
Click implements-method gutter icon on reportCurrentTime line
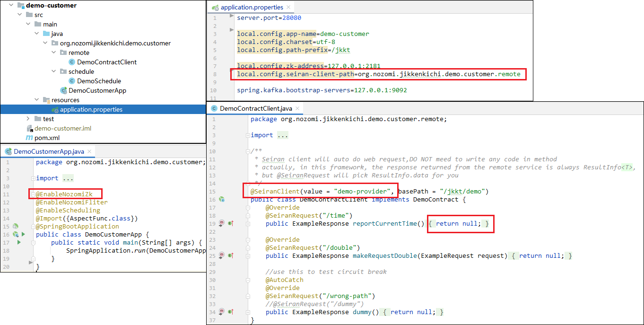(231, 223)
